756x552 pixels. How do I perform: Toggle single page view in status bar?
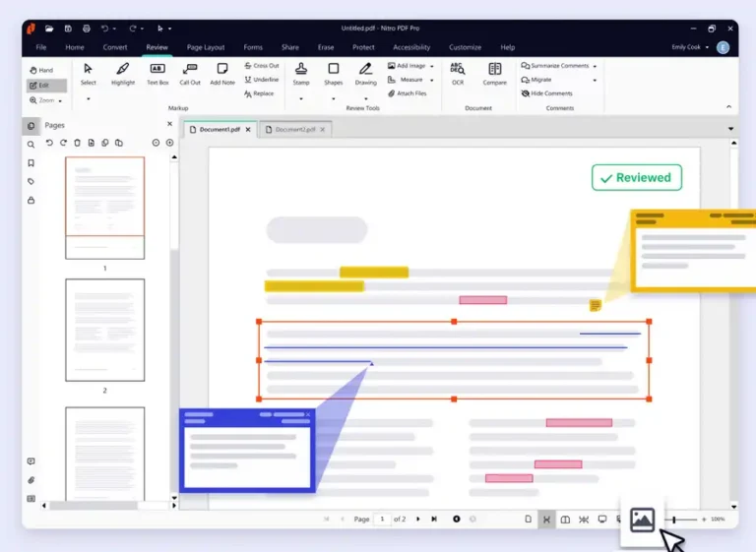pos(528,520)
